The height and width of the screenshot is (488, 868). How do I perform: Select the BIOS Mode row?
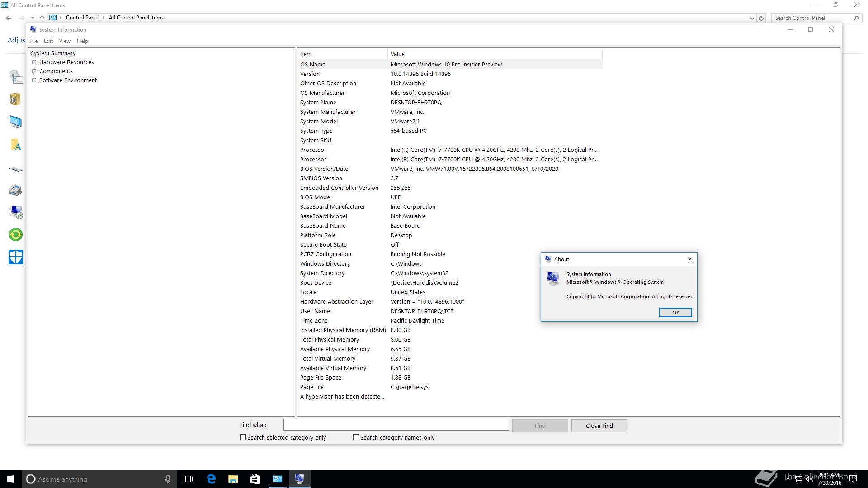tap(450, 197)
